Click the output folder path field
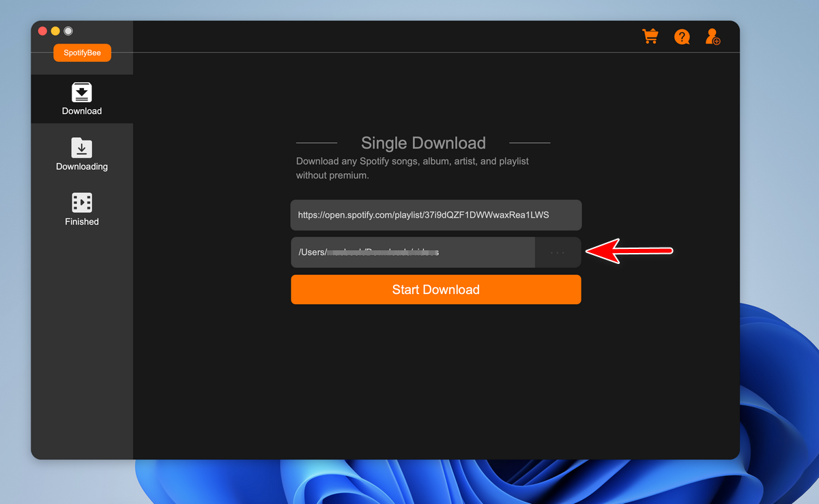 pos(413,252)
